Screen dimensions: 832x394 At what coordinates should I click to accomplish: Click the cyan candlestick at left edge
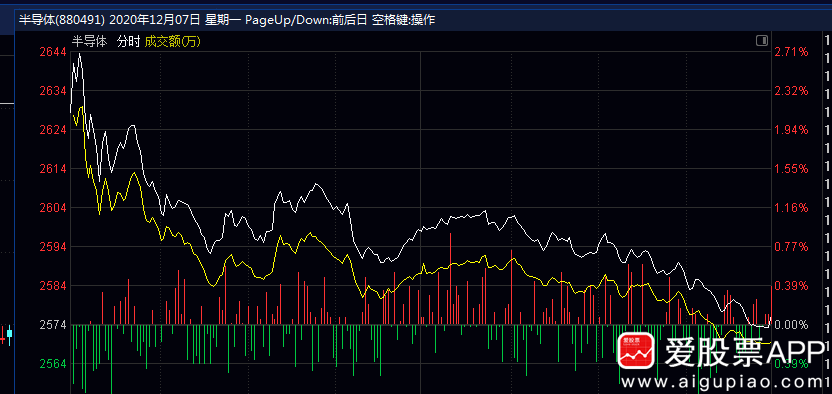click(x=9, y=335)
